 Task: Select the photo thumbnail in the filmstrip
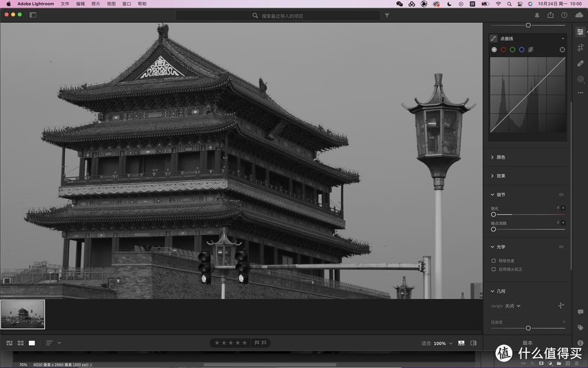click(23, 314)
